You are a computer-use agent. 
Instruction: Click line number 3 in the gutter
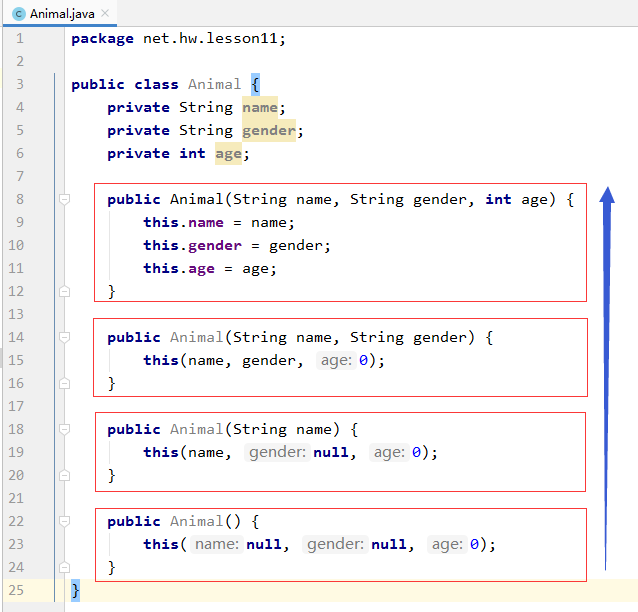tap(20, 84)
